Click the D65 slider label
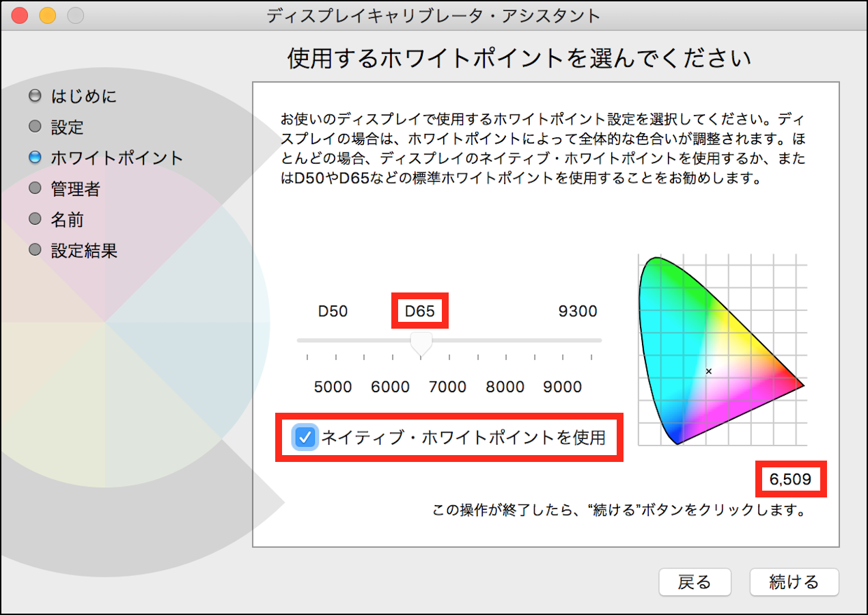The height and width of the screenshot is (615, 868). click(x=419, y=312)
